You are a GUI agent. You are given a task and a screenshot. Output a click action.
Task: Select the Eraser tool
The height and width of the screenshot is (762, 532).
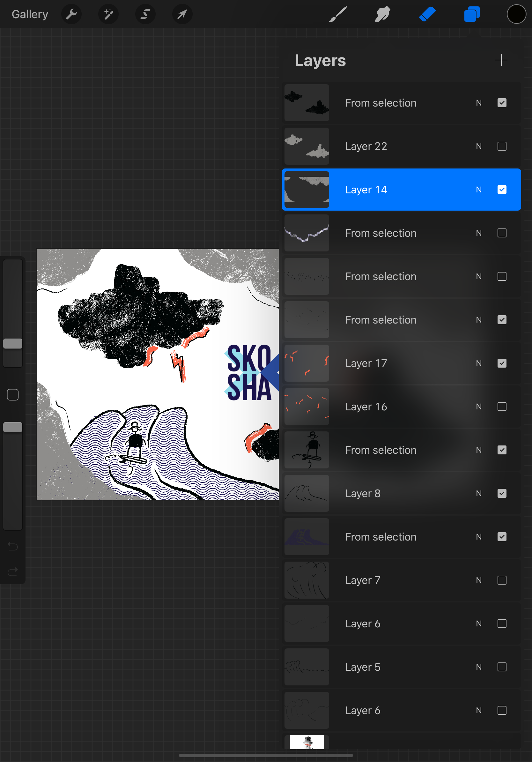(427, 14)
